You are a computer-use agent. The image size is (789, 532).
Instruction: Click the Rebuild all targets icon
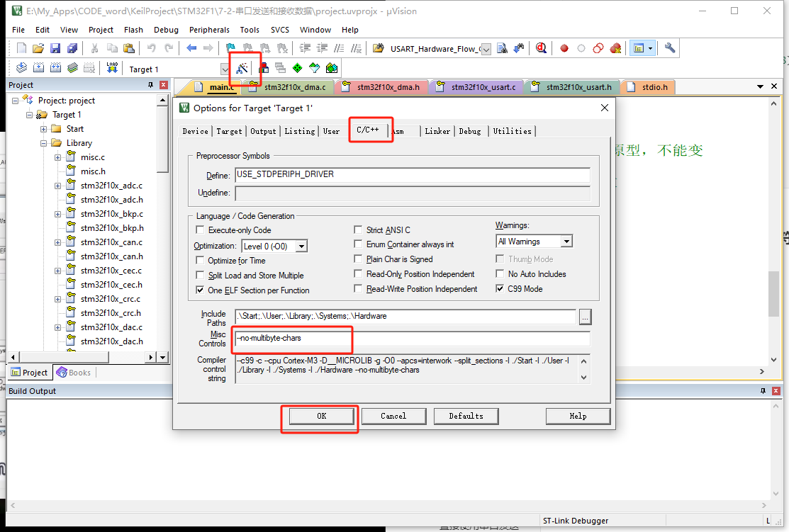point(56,68)
